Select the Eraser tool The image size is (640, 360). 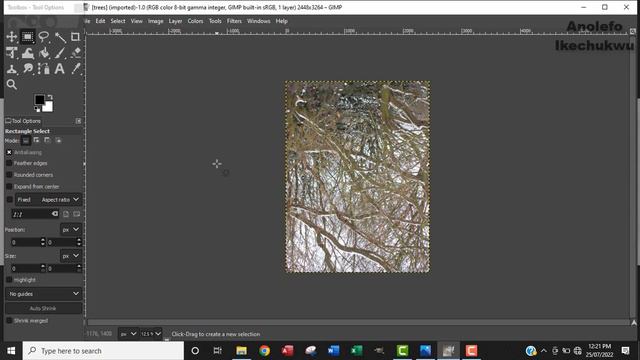76,53
